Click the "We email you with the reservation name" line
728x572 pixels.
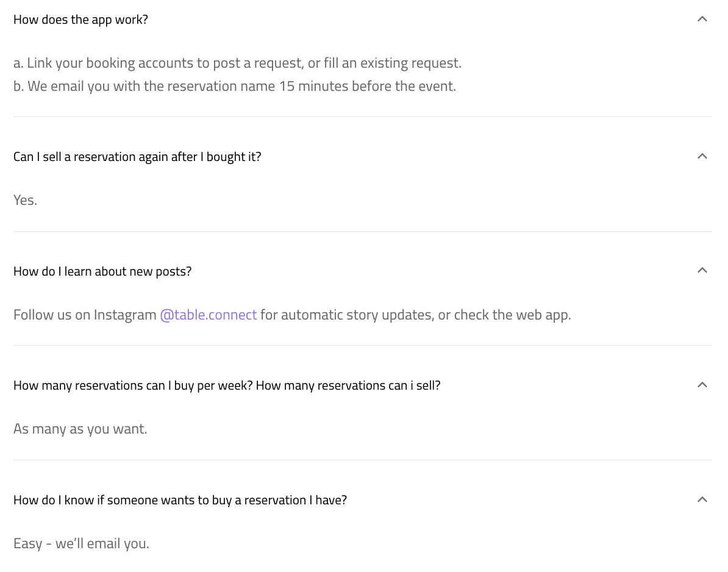tap(235, 87)
